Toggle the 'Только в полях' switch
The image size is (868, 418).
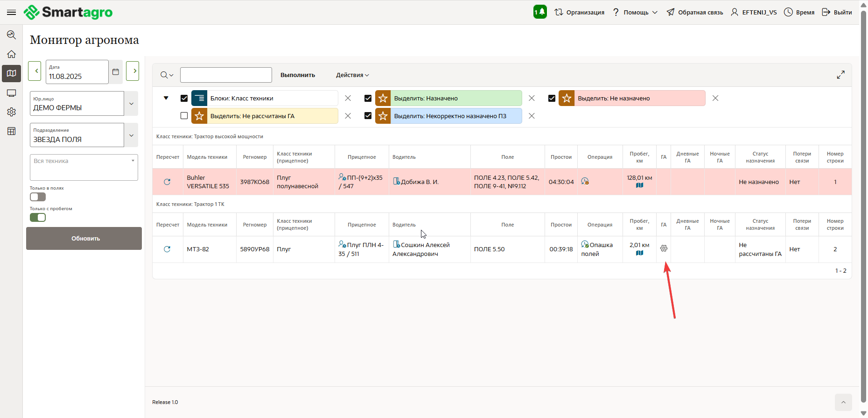click(38, 197)
